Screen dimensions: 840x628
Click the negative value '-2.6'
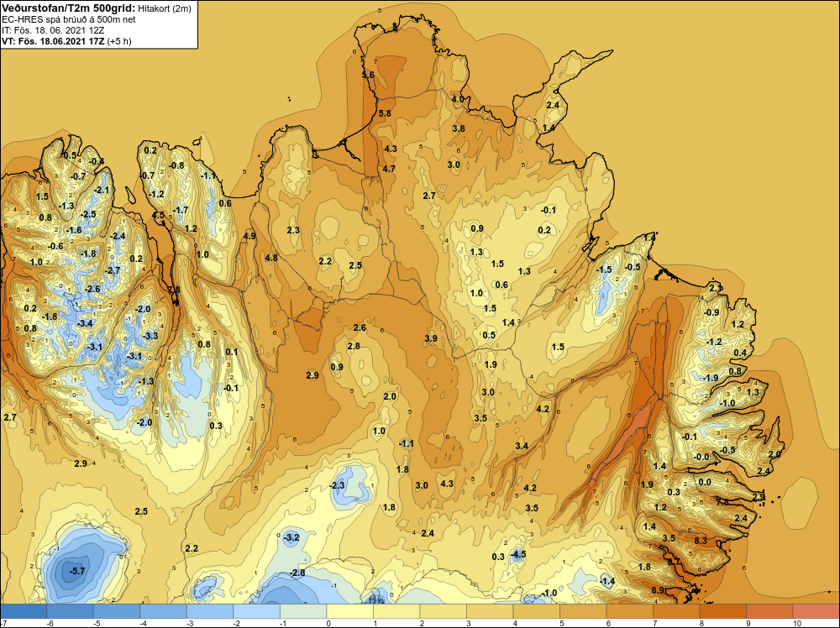coord(92,289)
